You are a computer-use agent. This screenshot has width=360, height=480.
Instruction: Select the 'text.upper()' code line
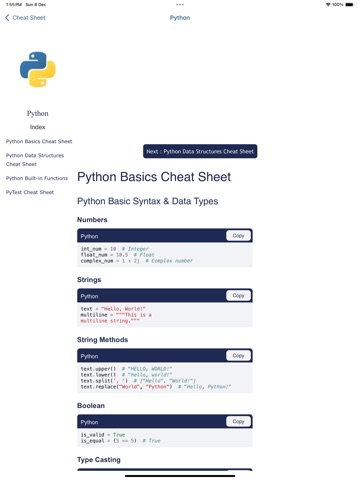click(x=126, y=369)
